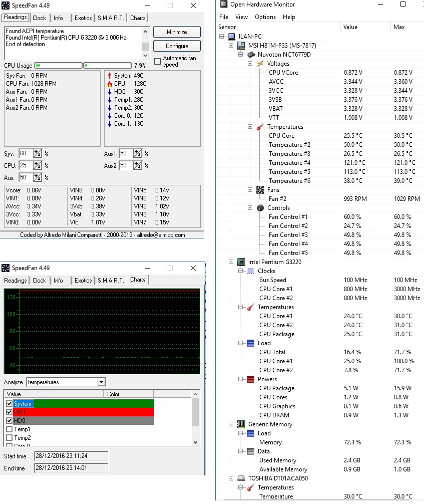Collapse the Fans node
Screen dimensions: 424x504
pos(250,190)
